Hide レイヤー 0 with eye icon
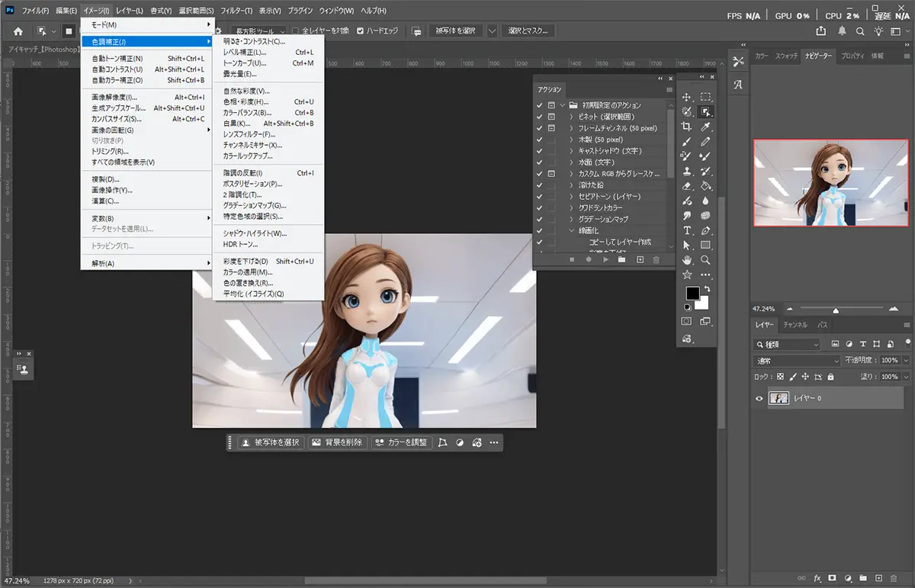This screenshot has height=588, width=915. [x=759, y=398]
